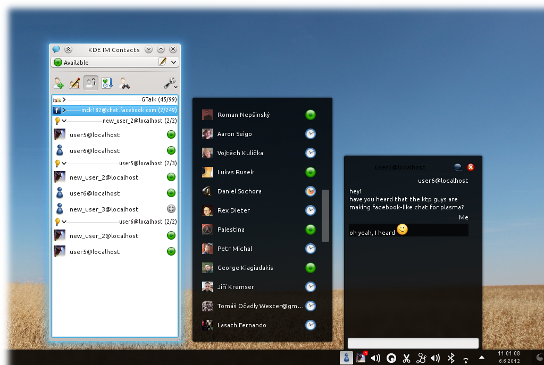Click the search contacts icon in the toolbar

tap(124, 83)
